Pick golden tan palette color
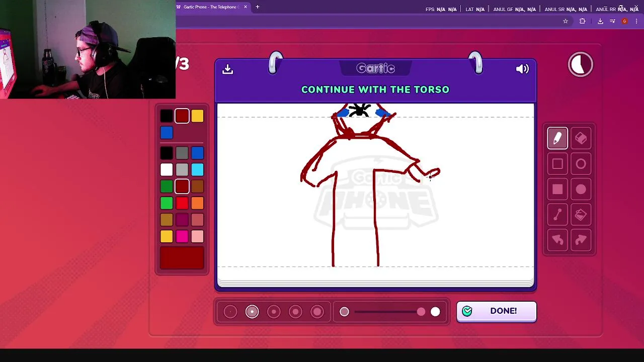 [167, 220]
